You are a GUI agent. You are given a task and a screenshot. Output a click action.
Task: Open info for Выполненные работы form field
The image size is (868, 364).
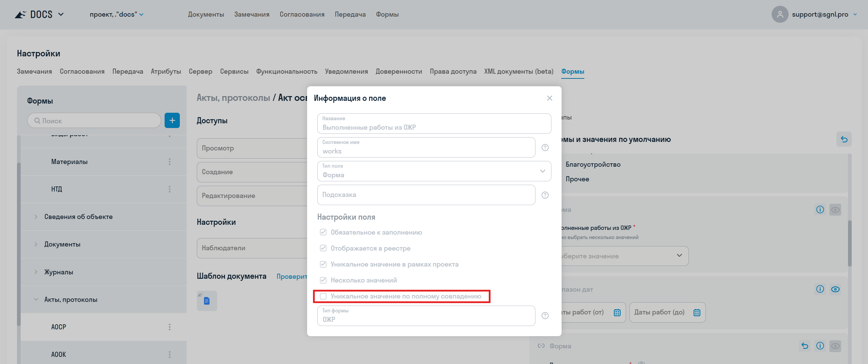pyautogui.click(x=820, y=210)
